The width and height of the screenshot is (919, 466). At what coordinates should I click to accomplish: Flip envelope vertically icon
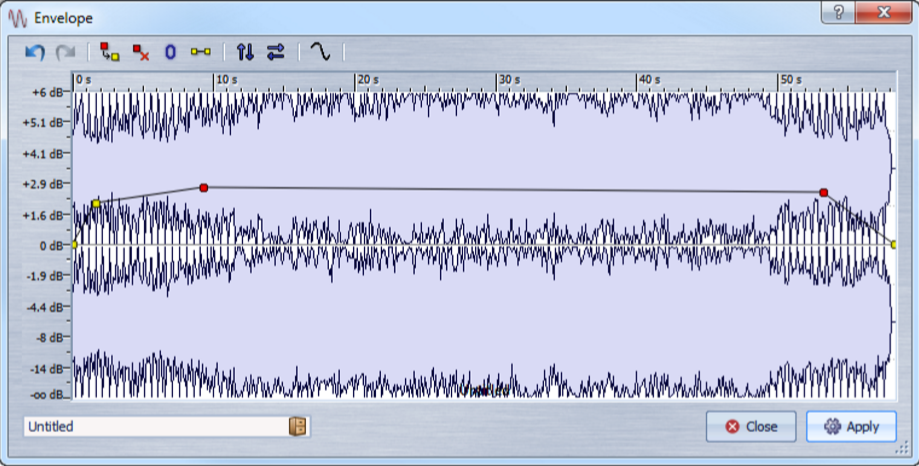[245, 53]
